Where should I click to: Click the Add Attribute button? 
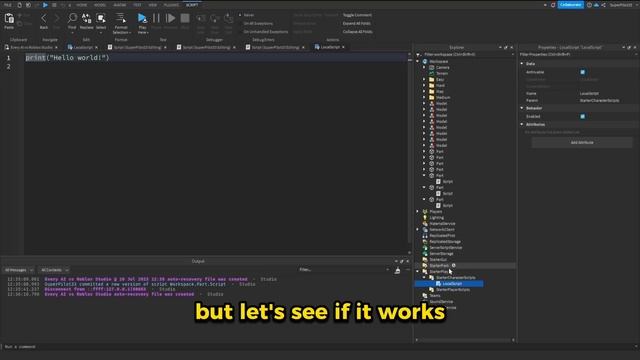[x=582, y=142]
